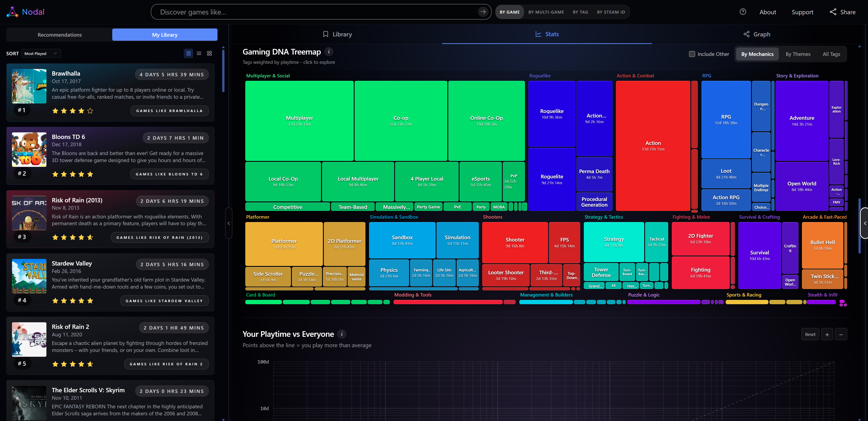Select the By Themes treemap option
The width and height of the screenshot is (868, 421).
pyautogui.click(x=798, y=54)
